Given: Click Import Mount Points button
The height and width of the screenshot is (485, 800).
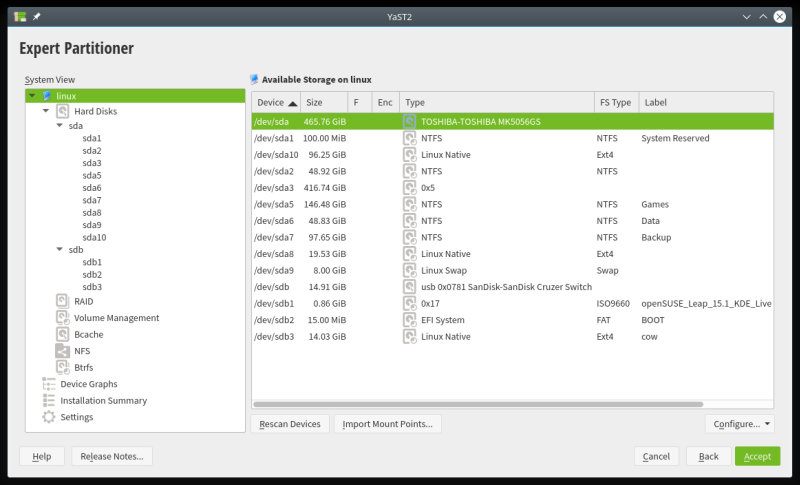Looking at the screenshot, I should pyautogui.click(x=387, y=424).
